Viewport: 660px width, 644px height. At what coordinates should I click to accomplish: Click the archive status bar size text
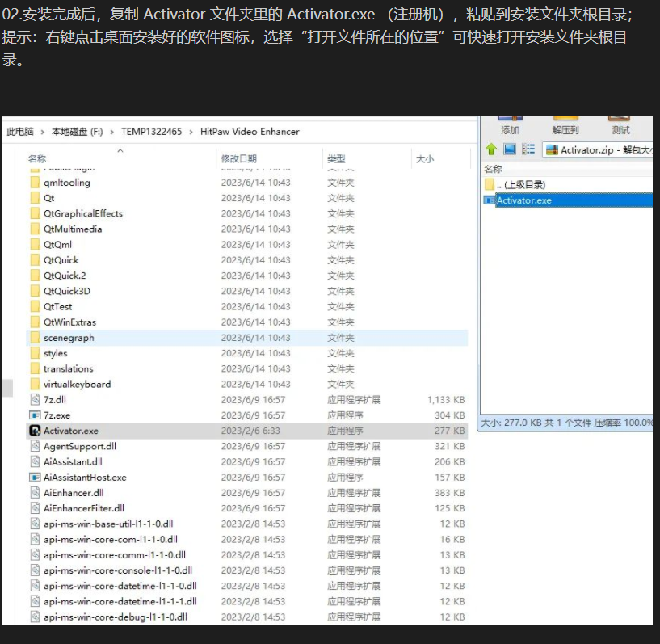[x=566, y=423]
